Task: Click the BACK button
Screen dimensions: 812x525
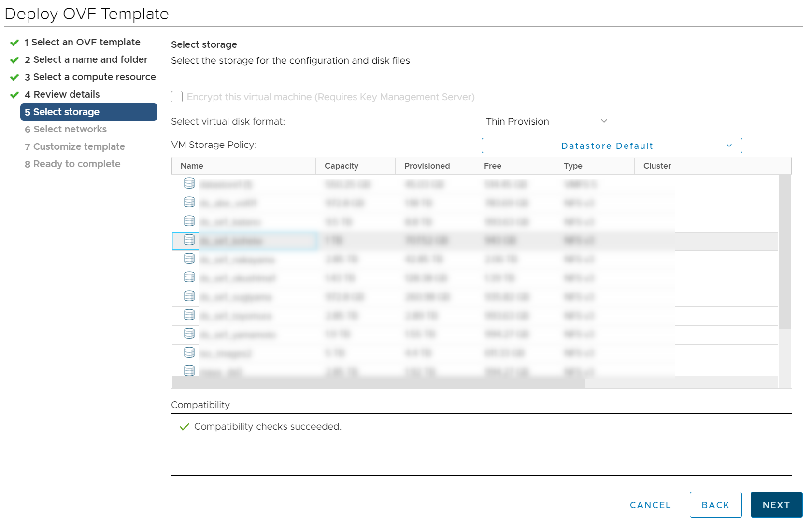Action: click(x=715, y=505)
